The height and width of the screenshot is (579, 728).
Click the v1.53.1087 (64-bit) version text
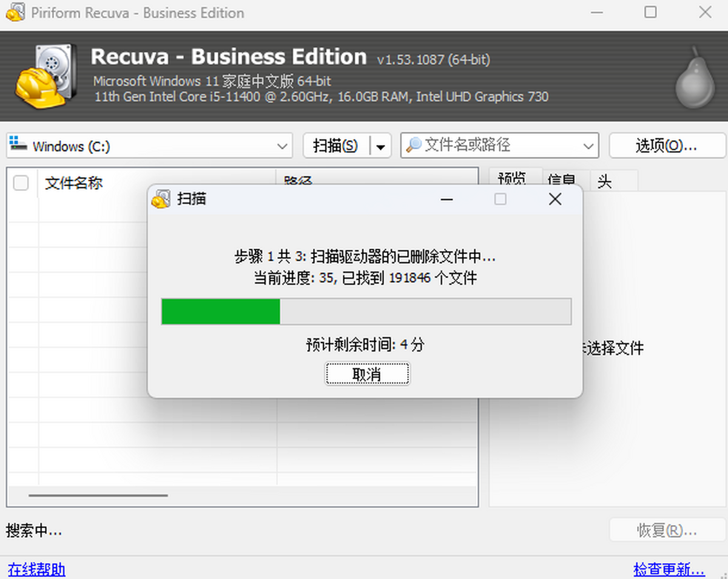point(434,59)
